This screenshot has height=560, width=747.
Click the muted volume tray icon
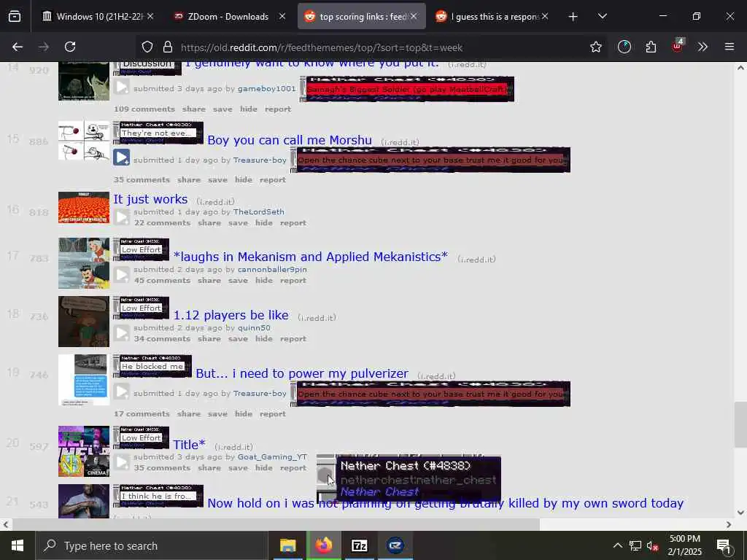pyautogui.click(x=653, y=545)
